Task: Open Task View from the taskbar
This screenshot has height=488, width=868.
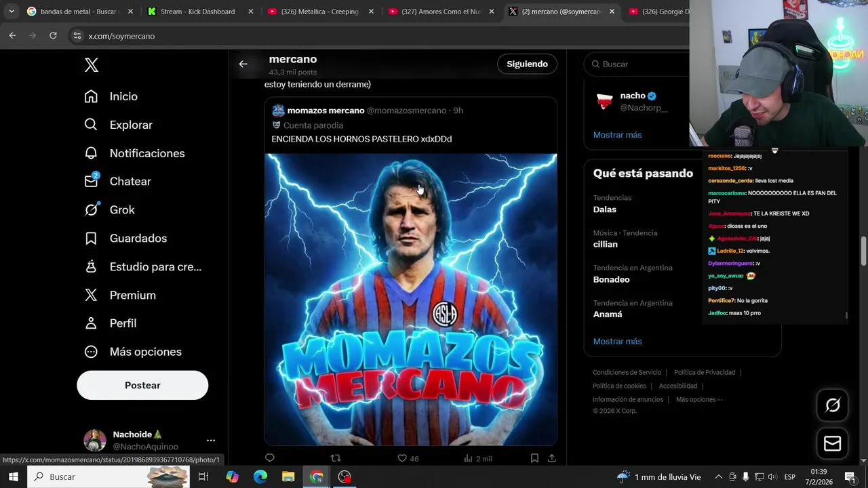Action: (x=203, y=476)
